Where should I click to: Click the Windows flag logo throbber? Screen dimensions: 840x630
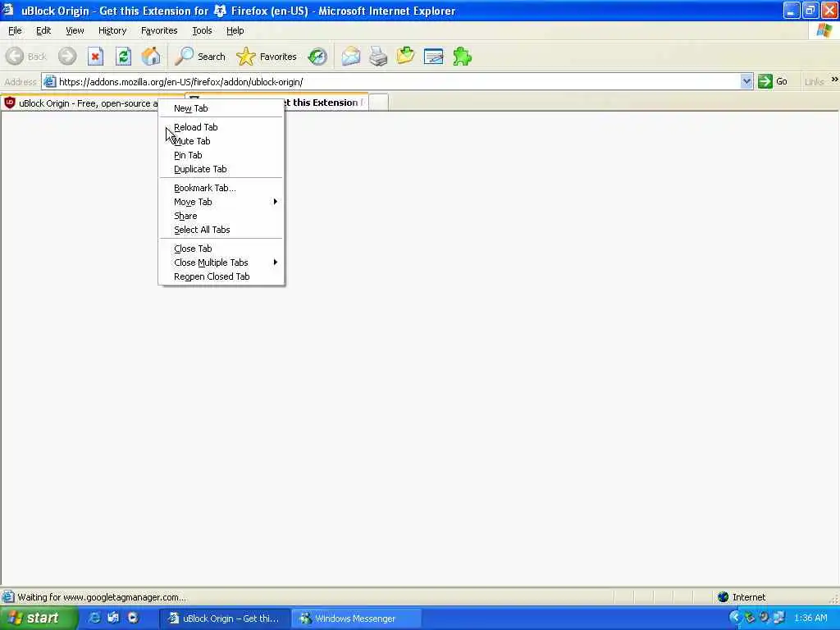[824, 30]
